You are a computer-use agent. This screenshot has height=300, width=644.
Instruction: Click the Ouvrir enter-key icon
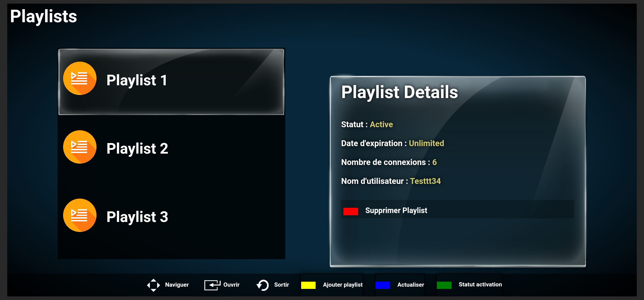coord(212,285)
